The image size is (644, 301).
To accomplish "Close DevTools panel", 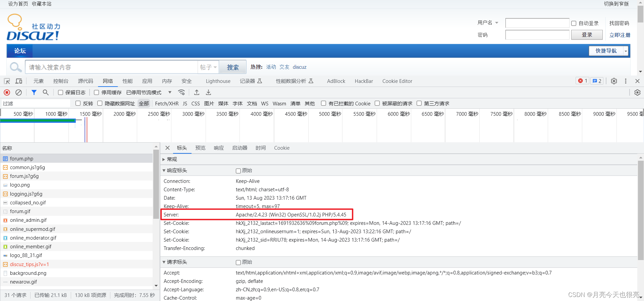I will 637,81.
